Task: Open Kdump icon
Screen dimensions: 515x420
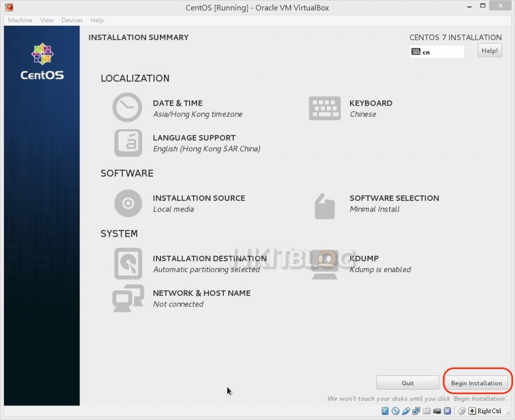Action: tap(324, 264)
